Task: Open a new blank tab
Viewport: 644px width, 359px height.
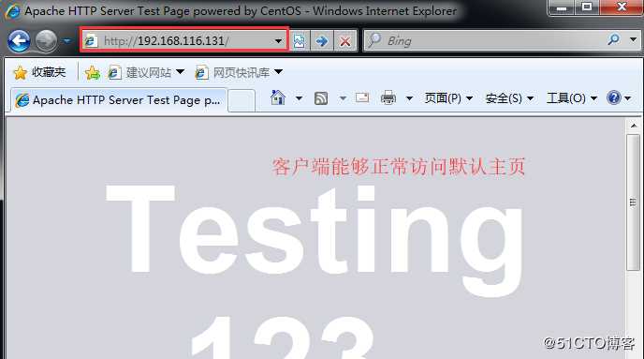Action: (x=241, y=100)
